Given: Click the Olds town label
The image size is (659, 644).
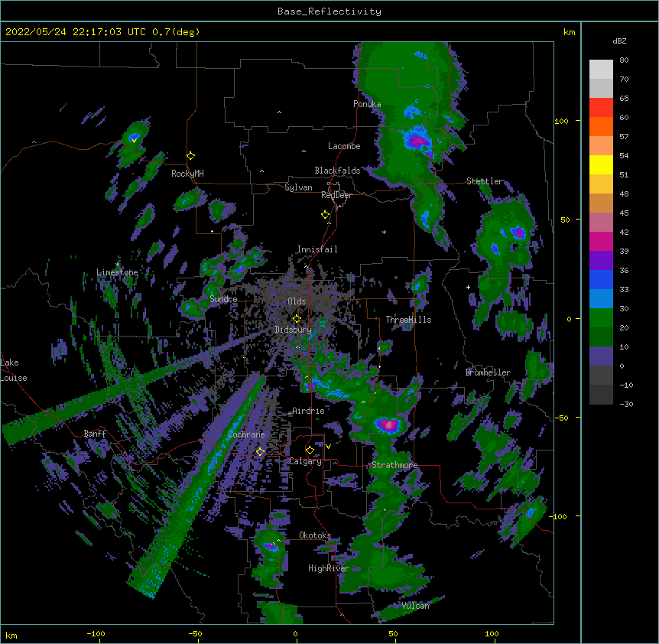Looking at the screenshot, I should click(x=297, y=301).
